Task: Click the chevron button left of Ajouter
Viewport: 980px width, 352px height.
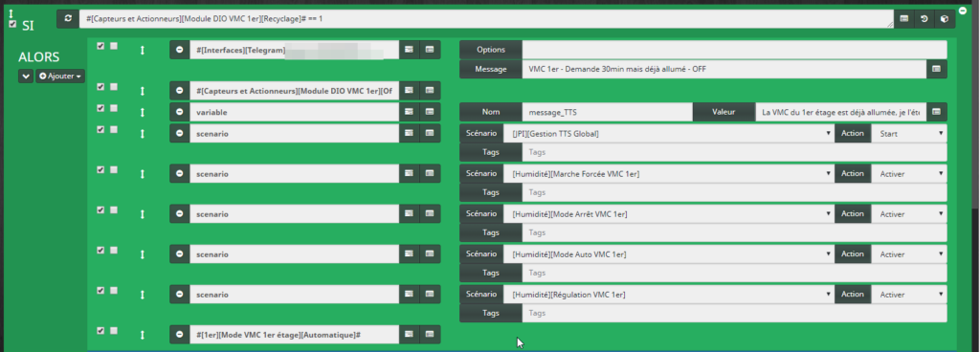Action: click(x=26, y=77)
